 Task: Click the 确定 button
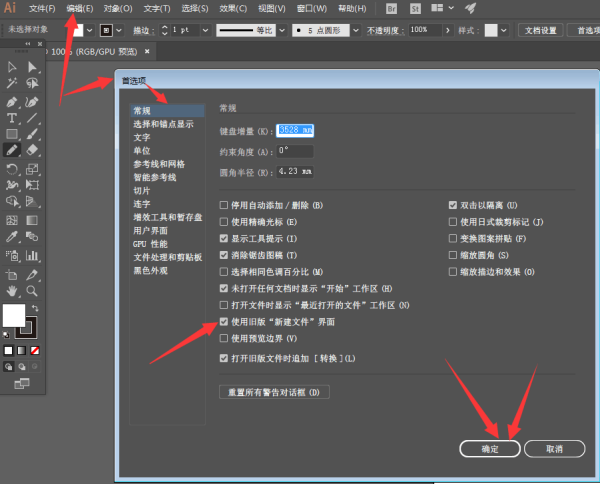490,449
